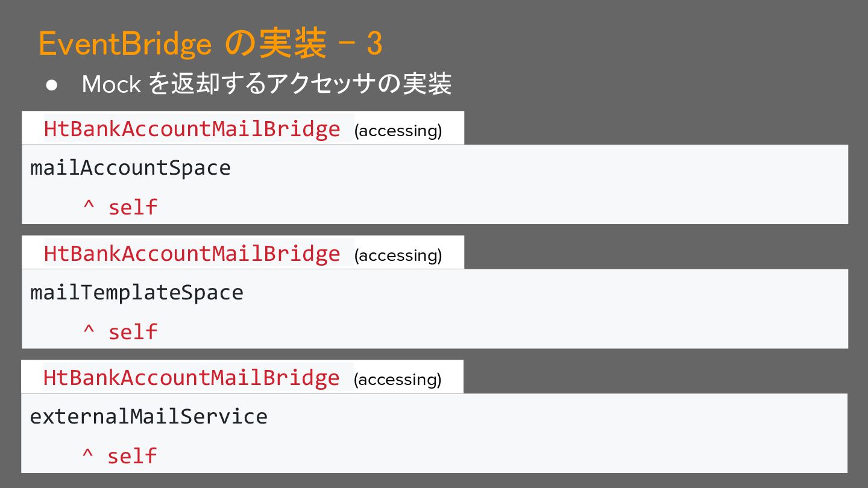Select the bullet text about Mock accessor

click(266, 84)
